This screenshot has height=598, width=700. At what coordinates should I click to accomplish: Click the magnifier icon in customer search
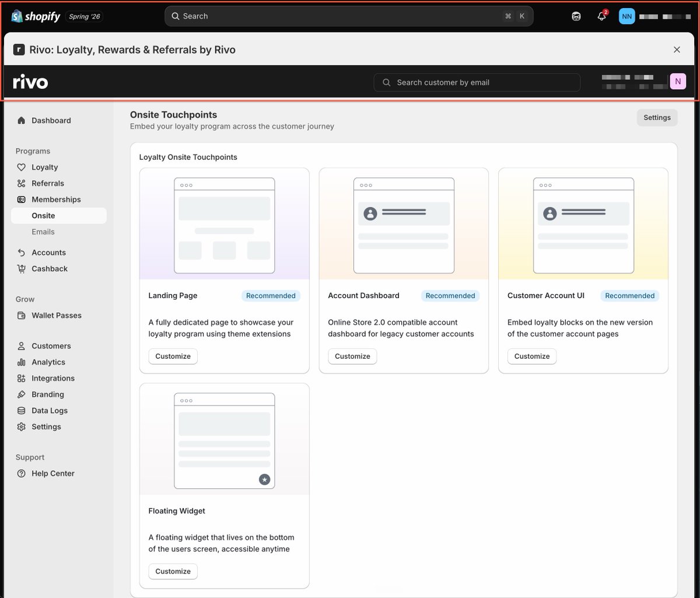[386, 82]
